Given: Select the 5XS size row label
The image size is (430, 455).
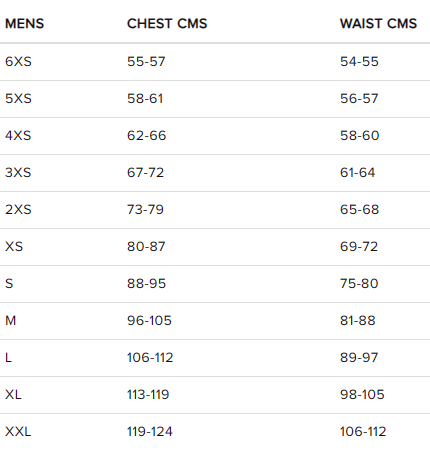Looking at the screenshot, I should click(18, 99).
